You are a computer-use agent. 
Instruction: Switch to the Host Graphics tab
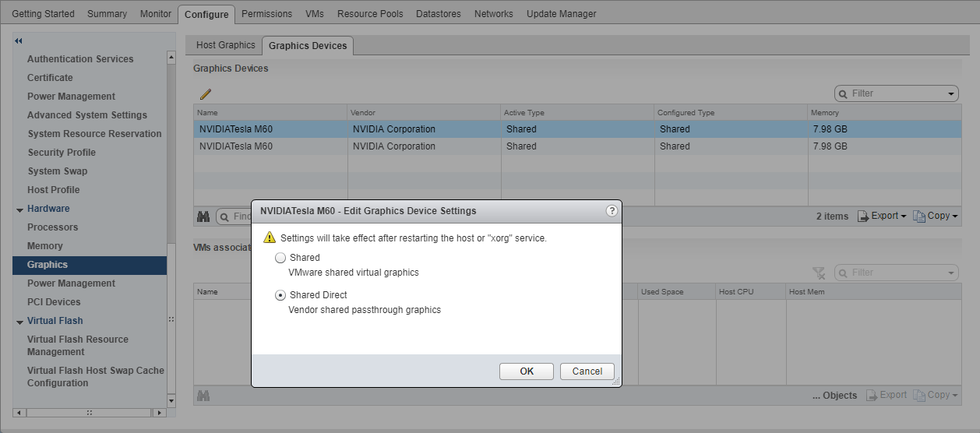[225, 45]
